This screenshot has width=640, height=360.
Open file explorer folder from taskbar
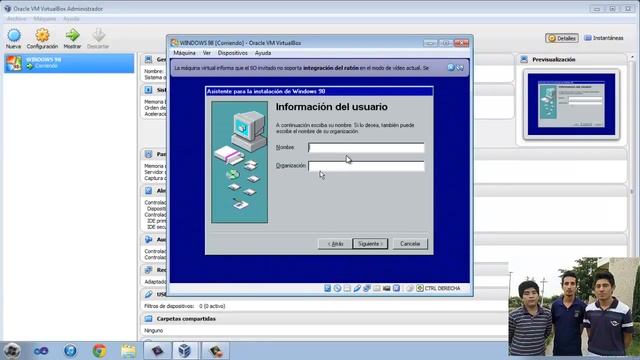[129, 351]
